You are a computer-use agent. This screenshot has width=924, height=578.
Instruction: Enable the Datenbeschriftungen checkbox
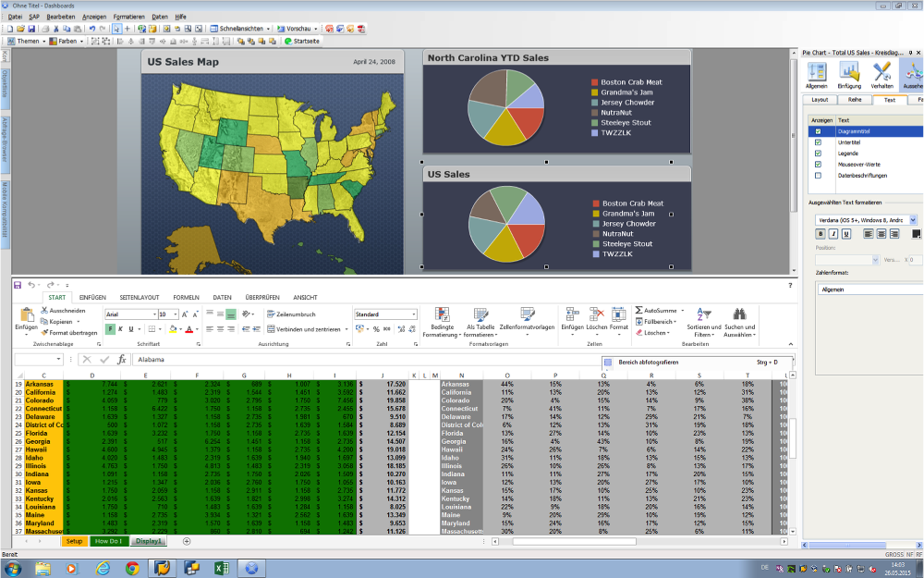818,176
